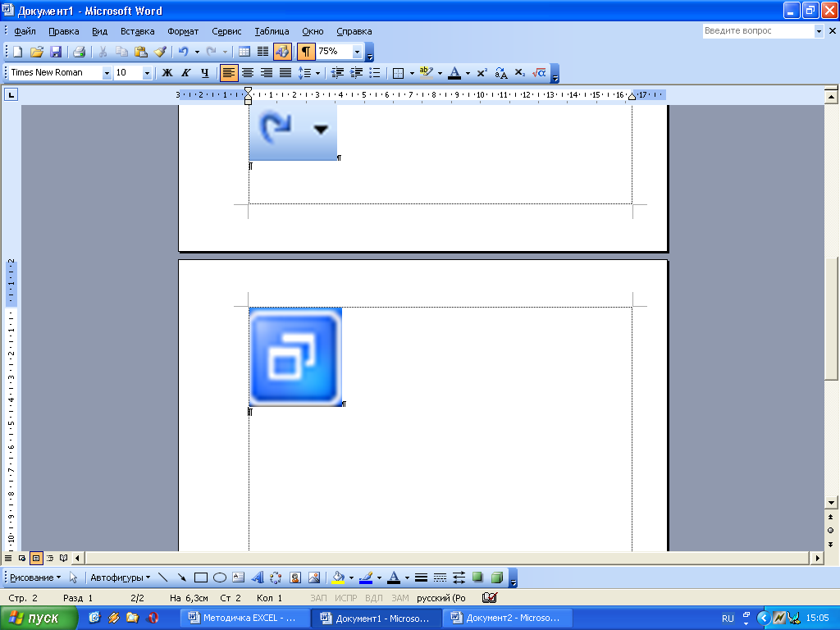Toggle the Drawing toolbar button

pyautogui.click(x=282, y=52)
